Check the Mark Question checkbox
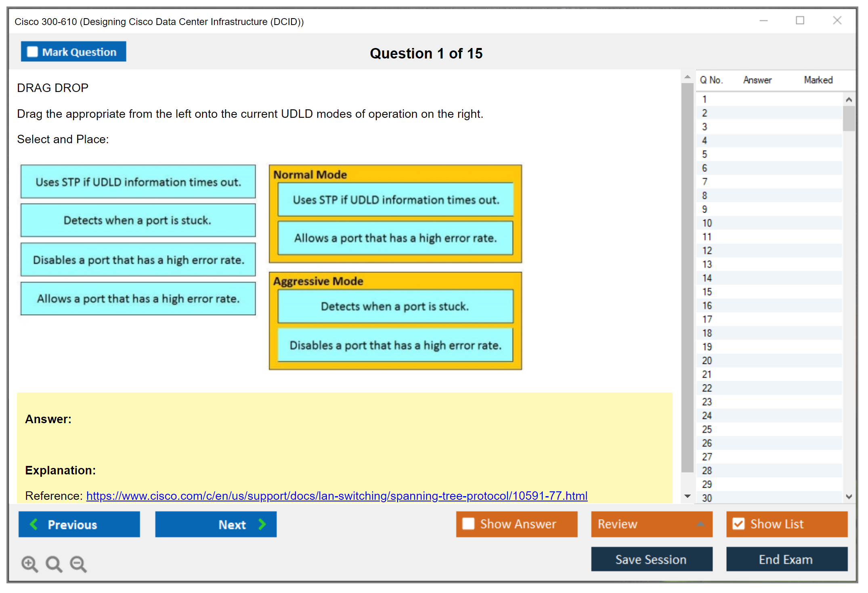The image size is (868, 593). click(32, 52)
